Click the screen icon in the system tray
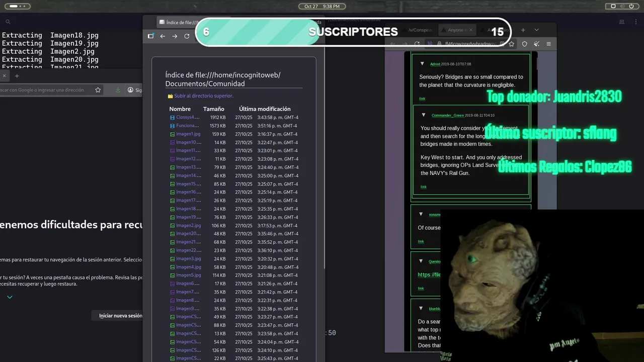Viewport: 644px width, 362px height. (x=613, y=6)
